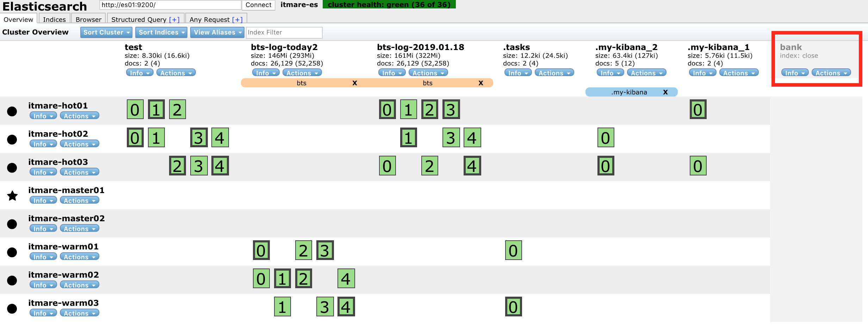Open Actions dropdown for itmare-hot02 node
The image size is (868, 334).
pyautogui.click(x=80, y=144)
